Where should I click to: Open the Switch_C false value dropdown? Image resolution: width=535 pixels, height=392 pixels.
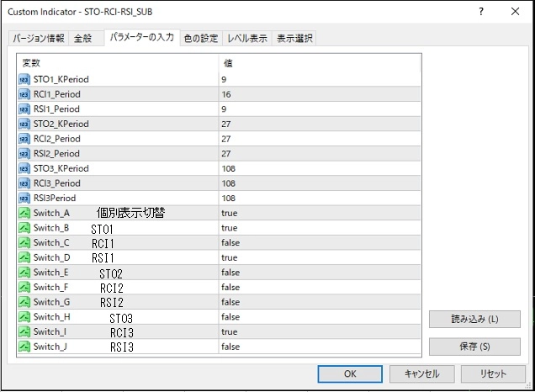(x=320, y=243)
